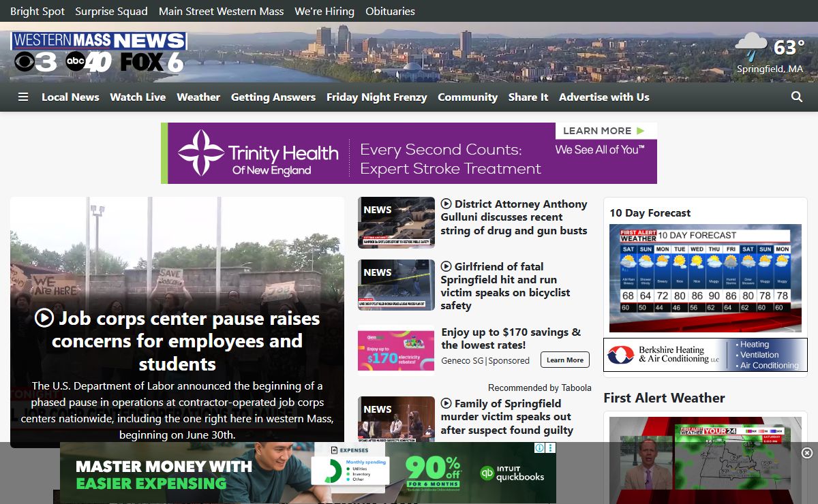
Task: Open Local News section
Action: coord(70,97)
